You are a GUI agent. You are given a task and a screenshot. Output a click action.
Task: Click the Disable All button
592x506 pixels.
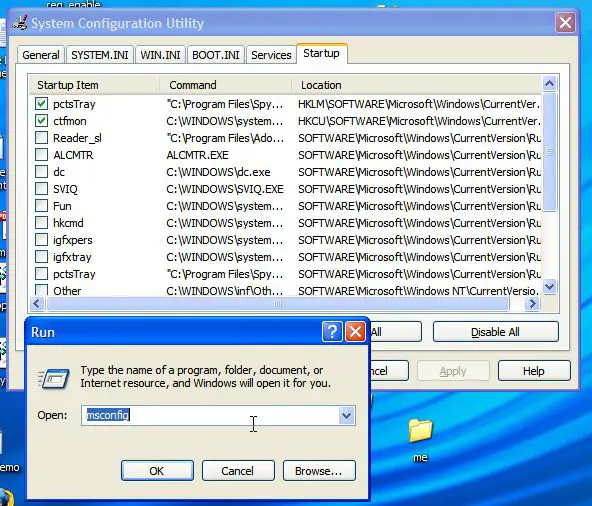(495, 332)
